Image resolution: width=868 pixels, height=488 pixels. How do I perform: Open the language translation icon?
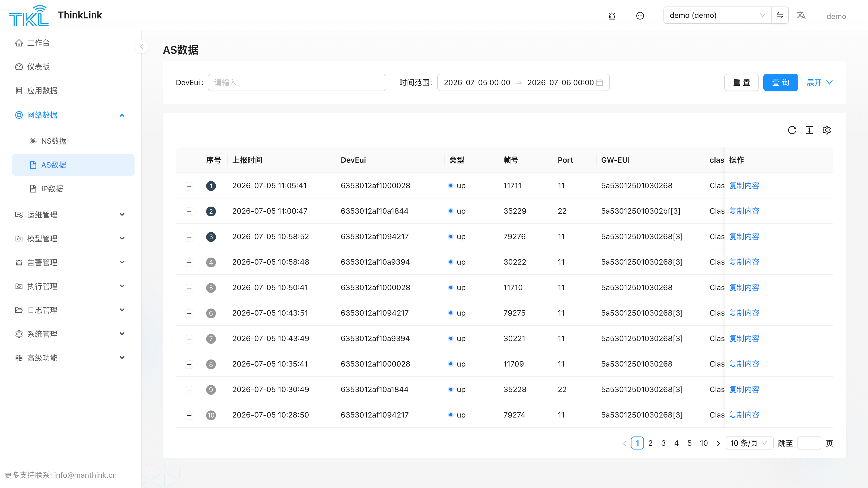pos(801,15)
